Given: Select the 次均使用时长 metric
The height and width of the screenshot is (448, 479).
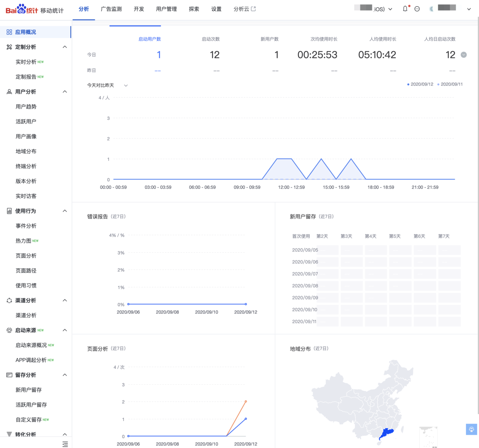Looking at the screenshot, I should (x=324, y=39).
